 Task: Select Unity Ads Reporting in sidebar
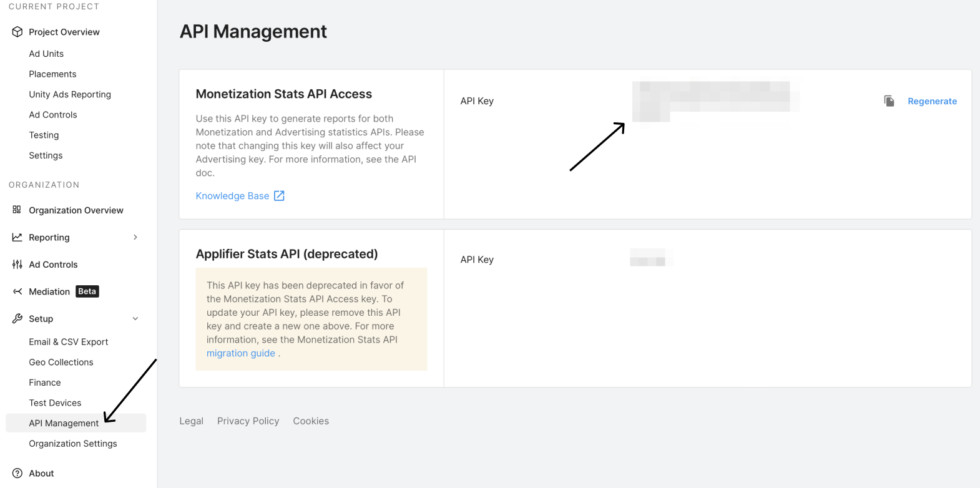(x=70, y=94)
